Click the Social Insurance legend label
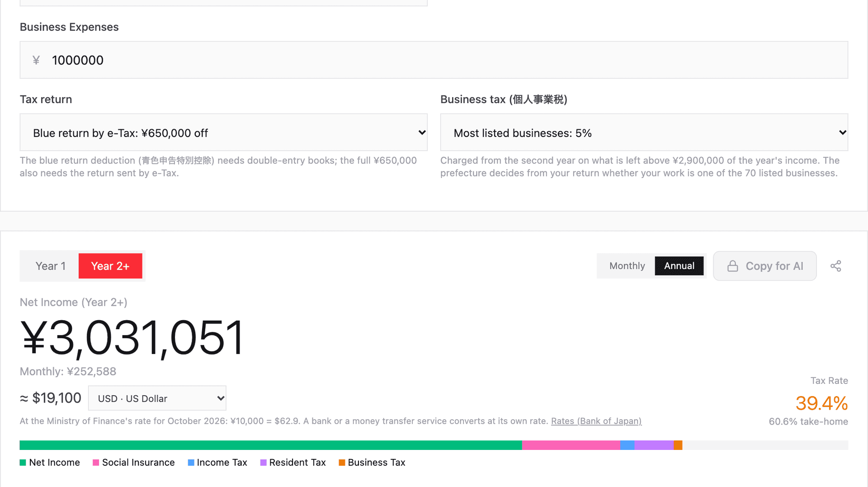868x487 pixels. (138, 463)
